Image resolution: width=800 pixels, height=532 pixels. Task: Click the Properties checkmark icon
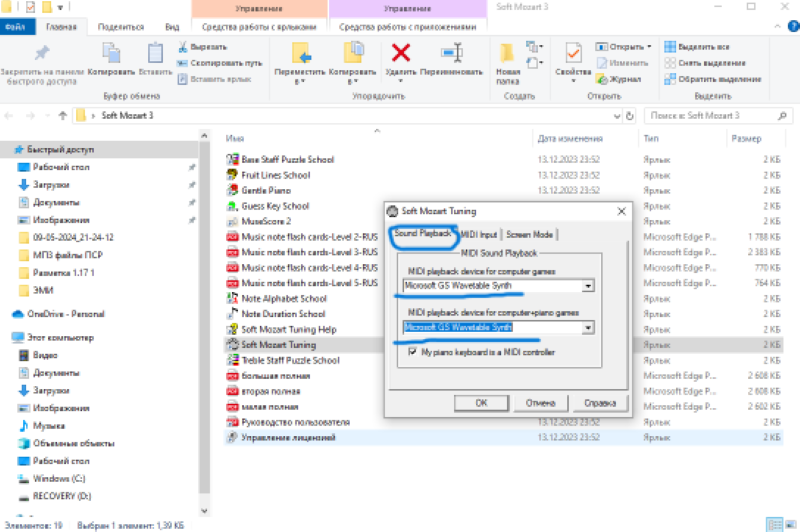pos(573,54)
